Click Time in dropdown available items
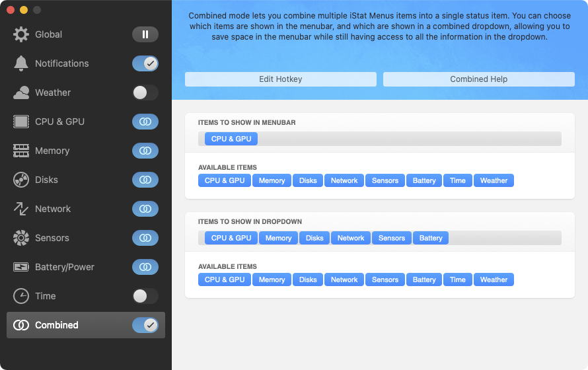This screenshot has width=588, height=370. tap(458, 279)
